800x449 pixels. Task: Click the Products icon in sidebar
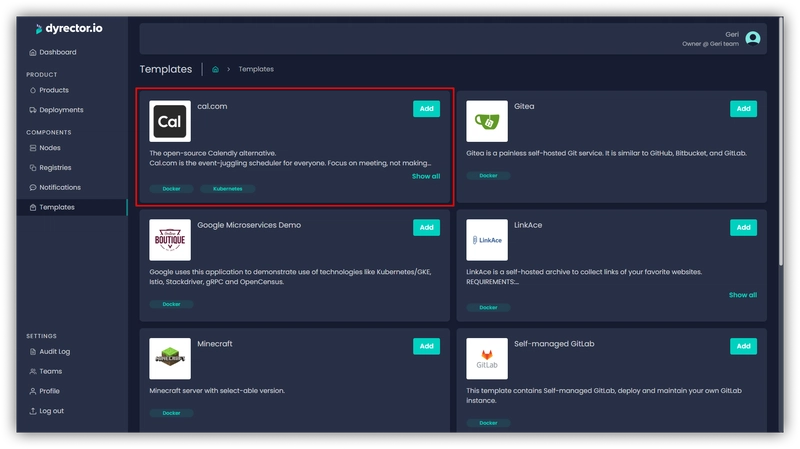click(x=33, y=90)
